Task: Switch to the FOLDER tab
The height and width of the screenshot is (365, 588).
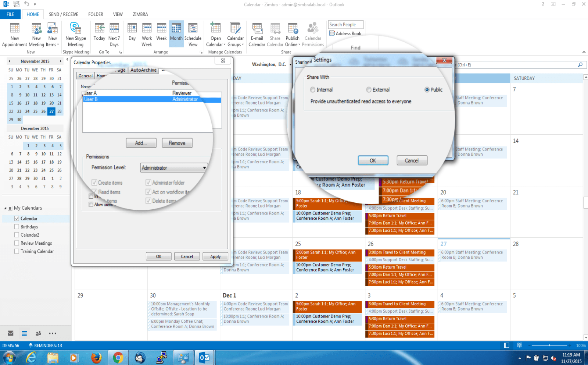Action: (96, 14)
